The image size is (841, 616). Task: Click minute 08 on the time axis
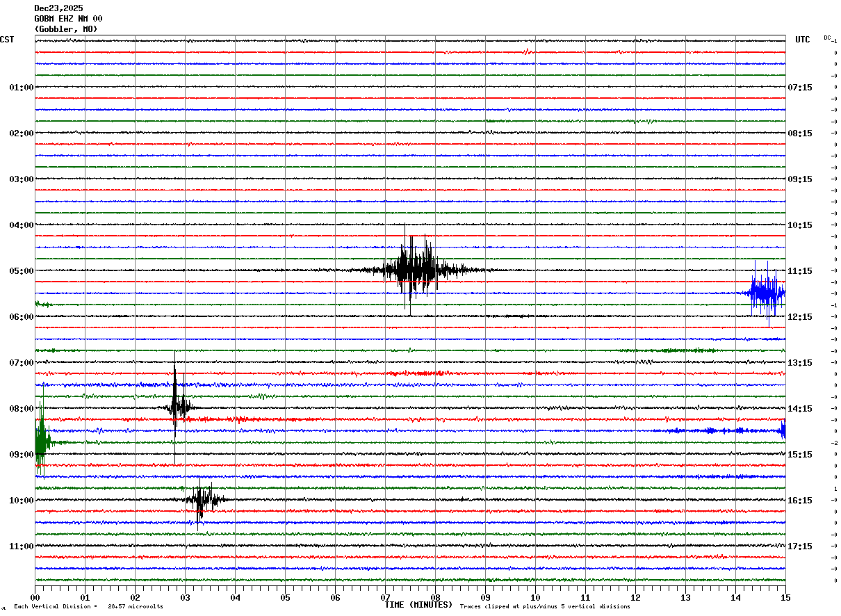[435, 597]
